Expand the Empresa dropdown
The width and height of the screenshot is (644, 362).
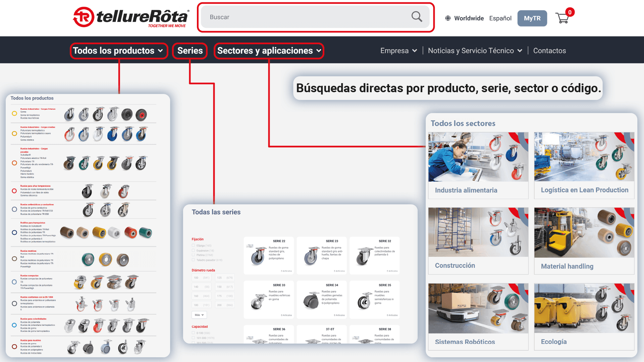point(398,51)
